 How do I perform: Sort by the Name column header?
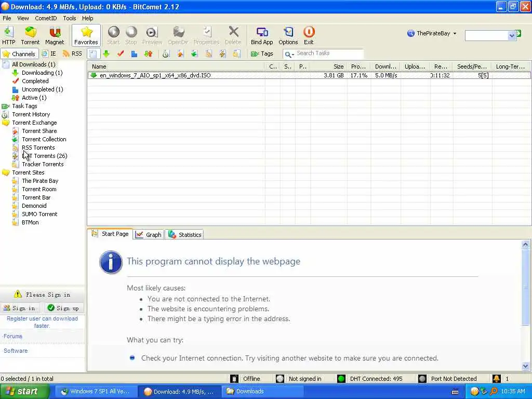(x=176, y=66)
